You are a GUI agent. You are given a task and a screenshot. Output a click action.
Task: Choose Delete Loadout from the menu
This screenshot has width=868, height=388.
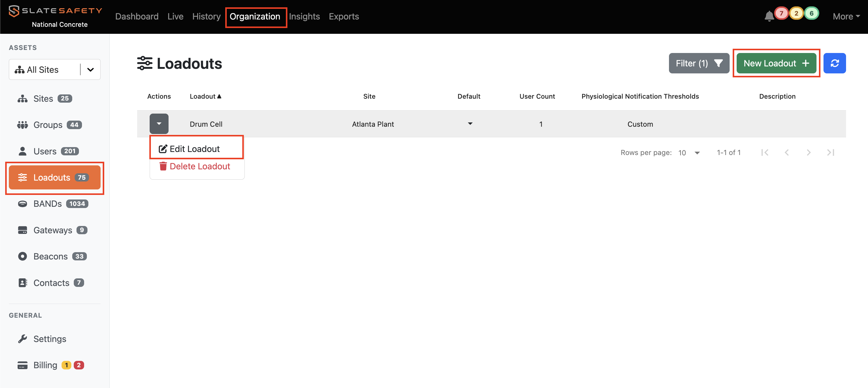(x=200, y=166)
